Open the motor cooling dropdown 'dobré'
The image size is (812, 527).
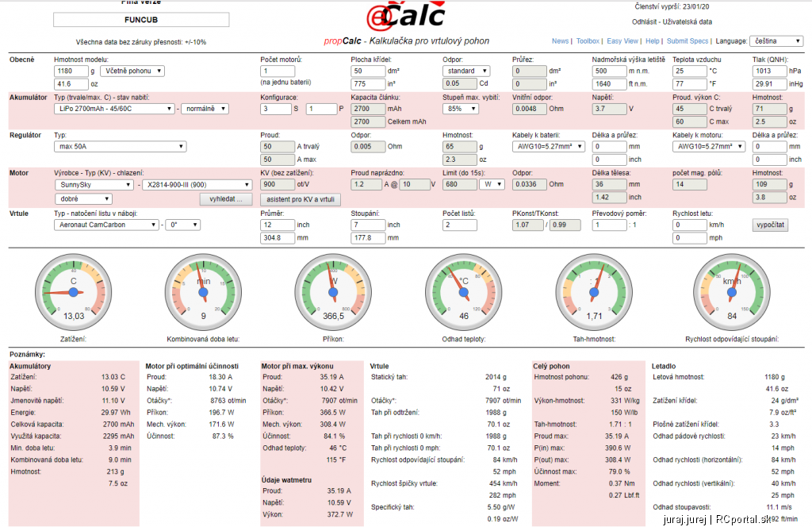tap(82, 199)
